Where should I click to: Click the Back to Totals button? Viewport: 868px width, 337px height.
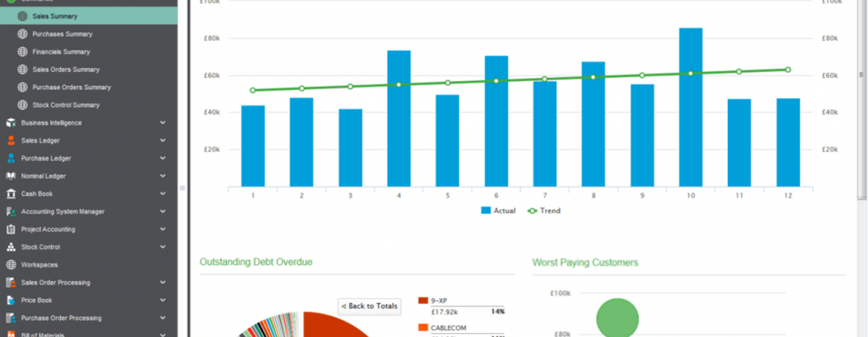coord(369,306)
